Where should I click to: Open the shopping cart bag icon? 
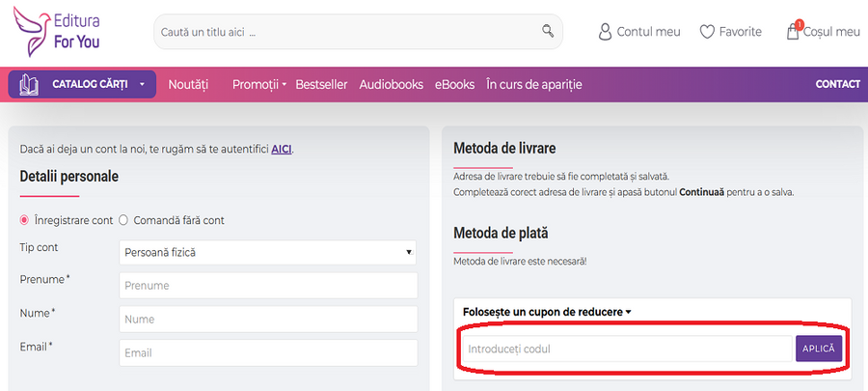(x=793, y=31)
